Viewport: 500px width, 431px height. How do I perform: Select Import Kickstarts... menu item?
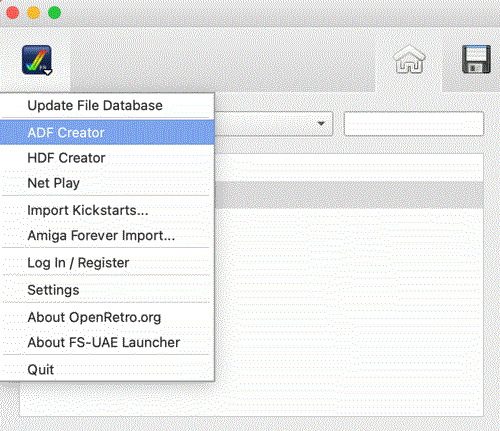(107, 210)
